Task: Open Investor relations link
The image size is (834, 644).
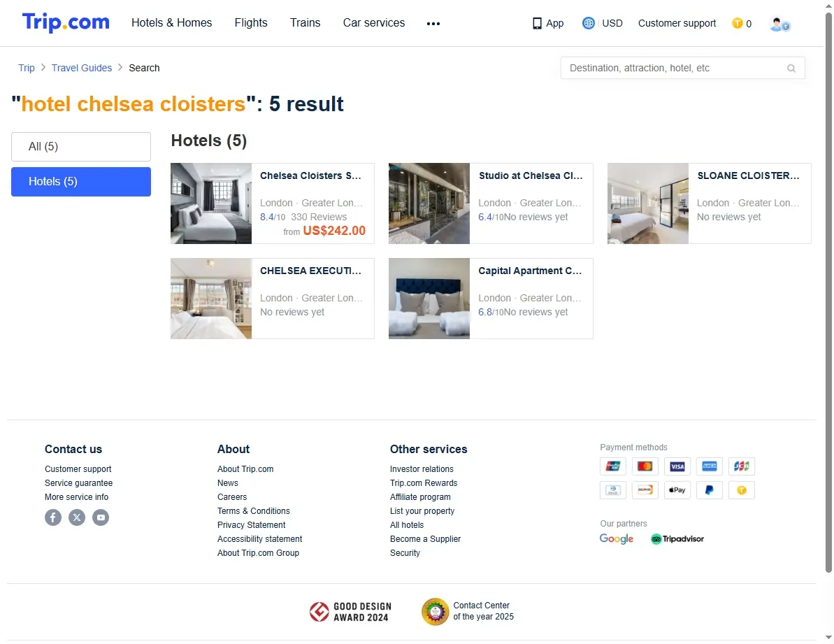Action: tap(422, 469)
